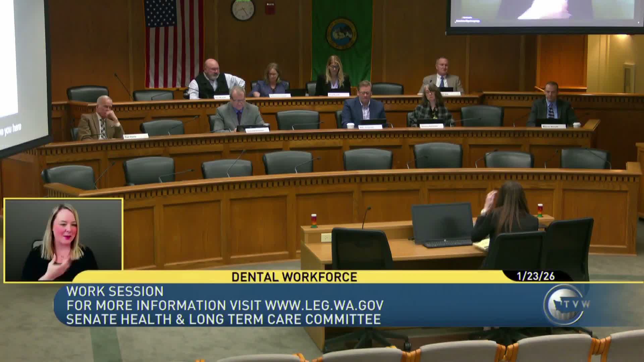Select the sign language interpreter inset video
This screenshot has height=362, width=644.
tap(63, 239)
